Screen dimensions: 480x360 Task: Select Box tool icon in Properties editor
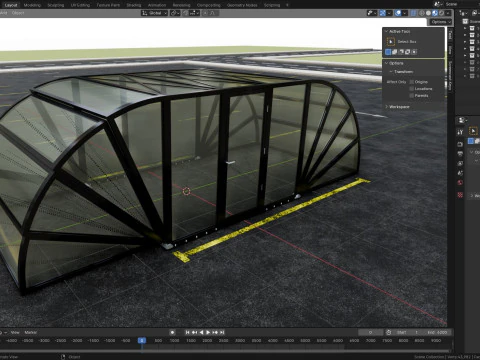473,131
